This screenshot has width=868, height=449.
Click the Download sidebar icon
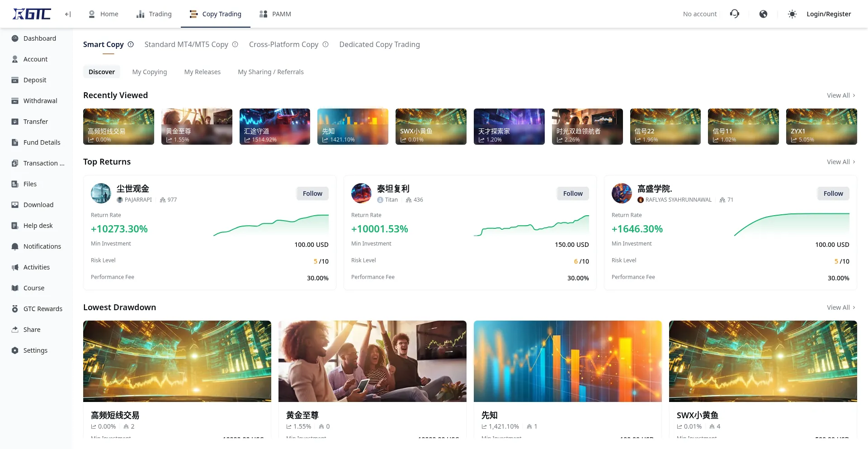coord(15,205)
